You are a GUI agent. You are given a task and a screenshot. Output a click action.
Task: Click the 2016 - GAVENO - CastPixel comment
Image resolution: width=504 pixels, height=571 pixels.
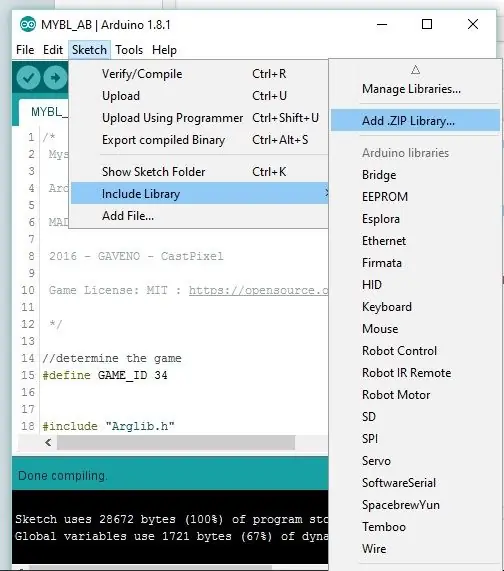pos(136,256)
